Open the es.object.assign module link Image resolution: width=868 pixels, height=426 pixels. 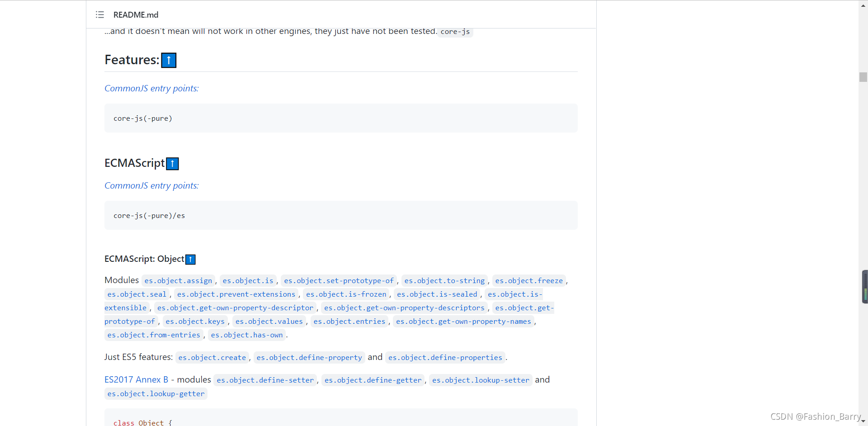pyautogui.click(x=178, y=281)
